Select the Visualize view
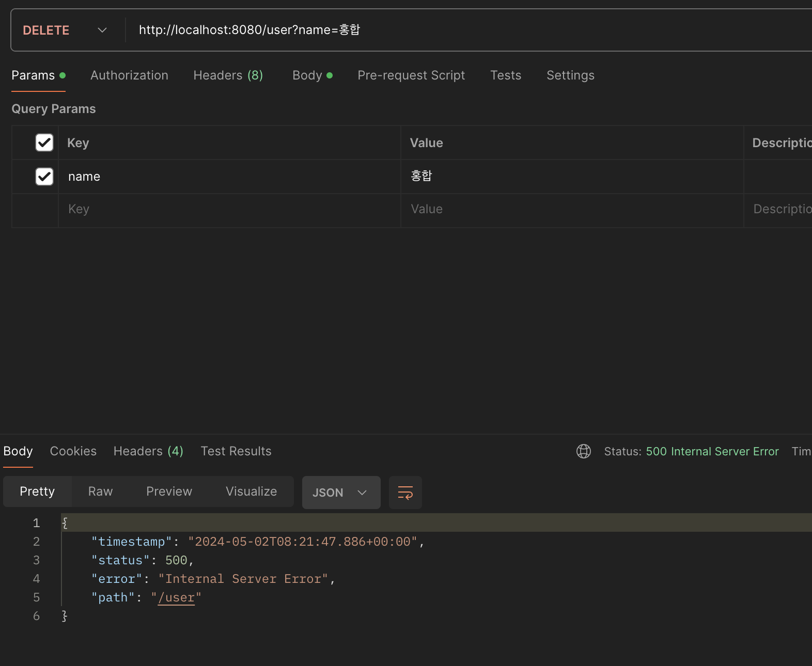Screen dimensions: 812x666 click(251, 491)
